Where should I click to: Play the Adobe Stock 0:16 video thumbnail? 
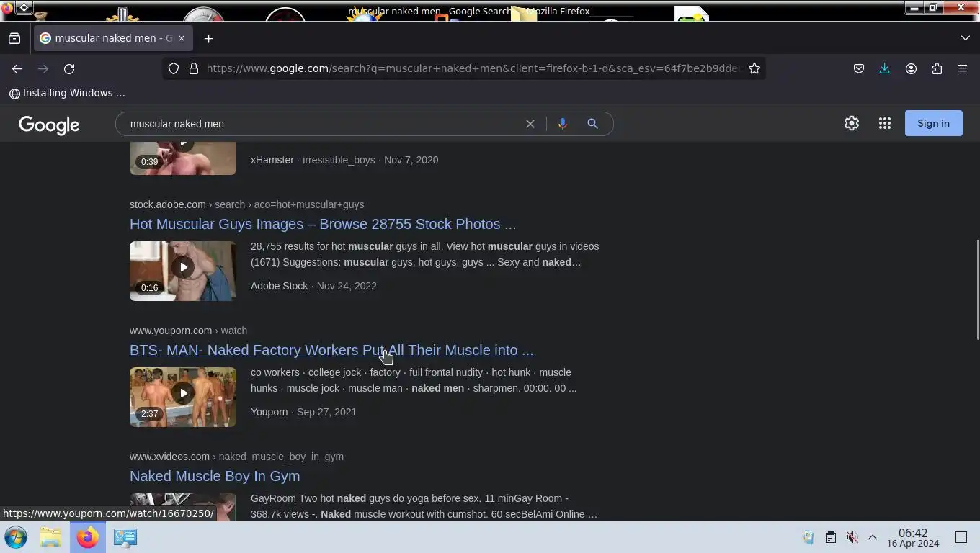(183, 271)
